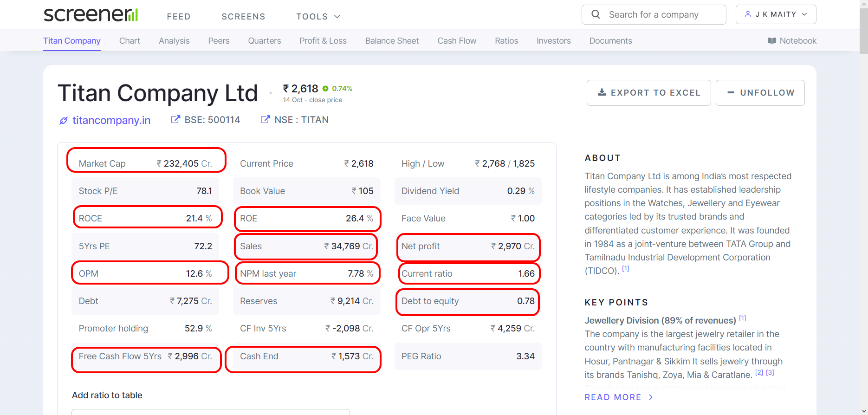Open the Feed menu
This screenshot has height=415, width=868.
179,17
